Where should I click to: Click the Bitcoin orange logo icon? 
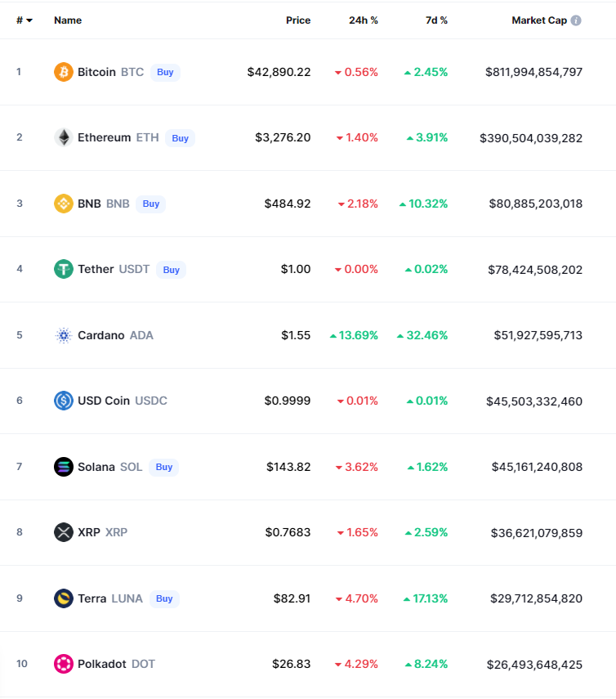(x=64, y=72)
